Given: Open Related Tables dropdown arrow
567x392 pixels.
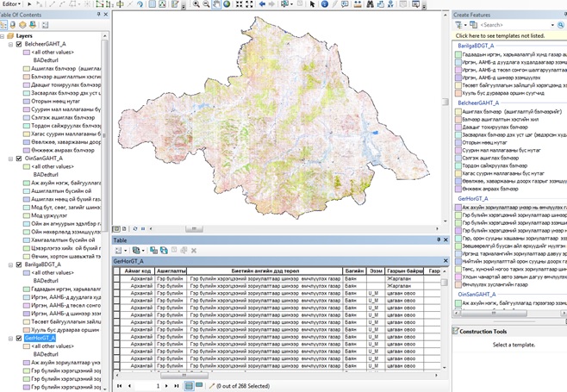Looking at the screenshot, I should 143,250.
